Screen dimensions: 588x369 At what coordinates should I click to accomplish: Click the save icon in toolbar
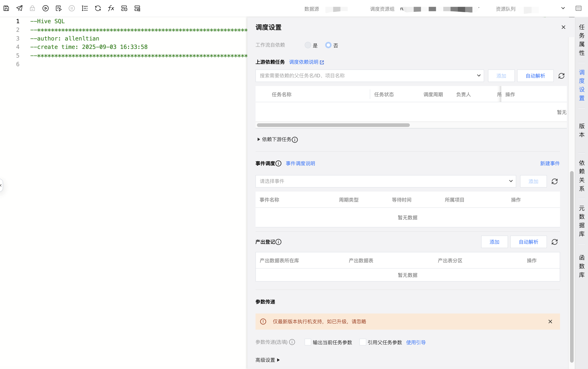click(x=6, y=8)
